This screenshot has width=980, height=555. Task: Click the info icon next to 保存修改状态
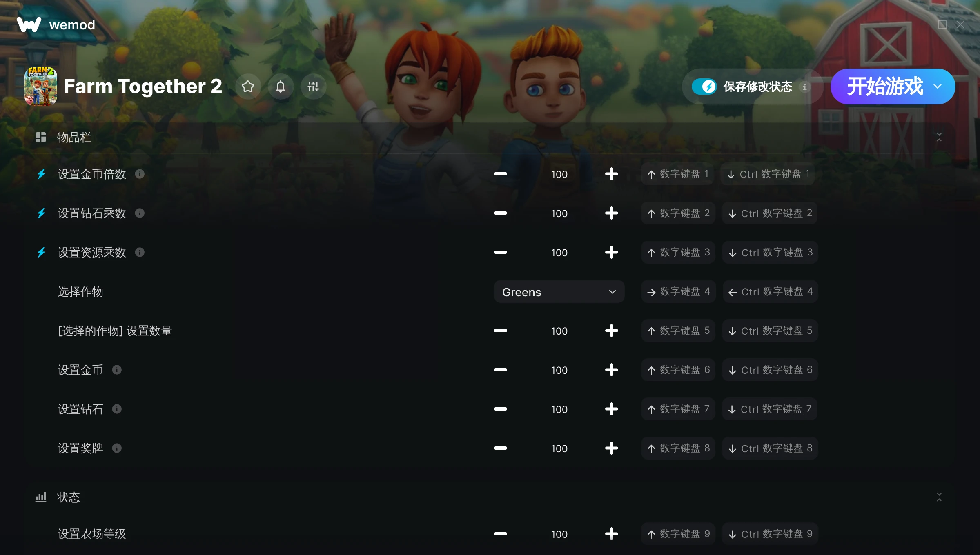point(804,87)
